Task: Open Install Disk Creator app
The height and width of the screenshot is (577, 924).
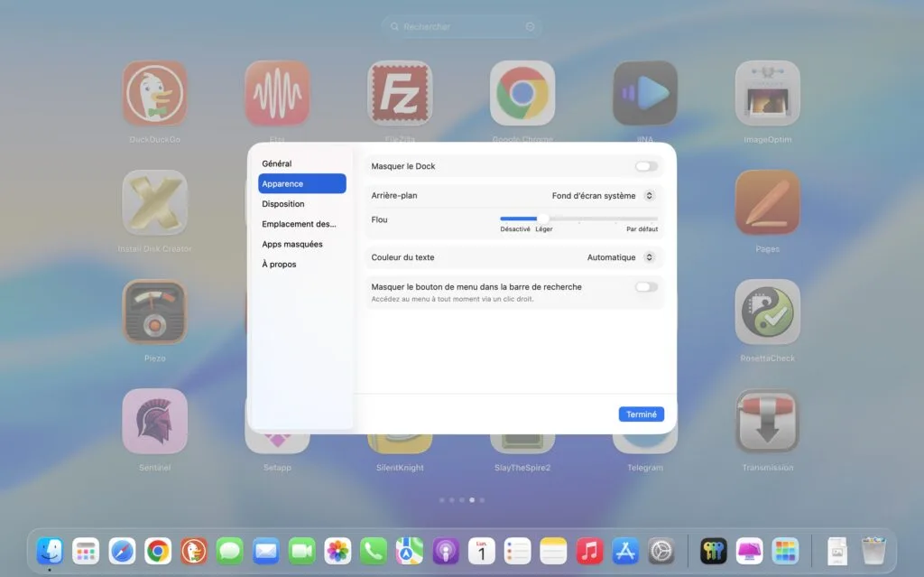Action: click(x=155, y=202)
